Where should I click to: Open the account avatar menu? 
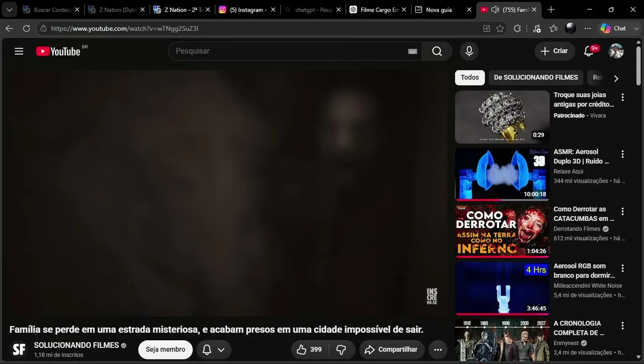(616, 51)
